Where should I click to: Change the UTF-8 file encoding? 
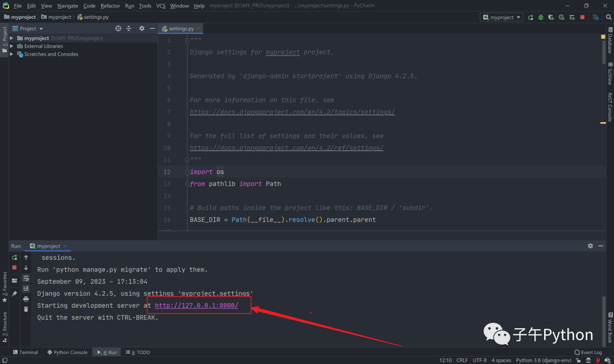pyautogui.click(x=480, y=361)
